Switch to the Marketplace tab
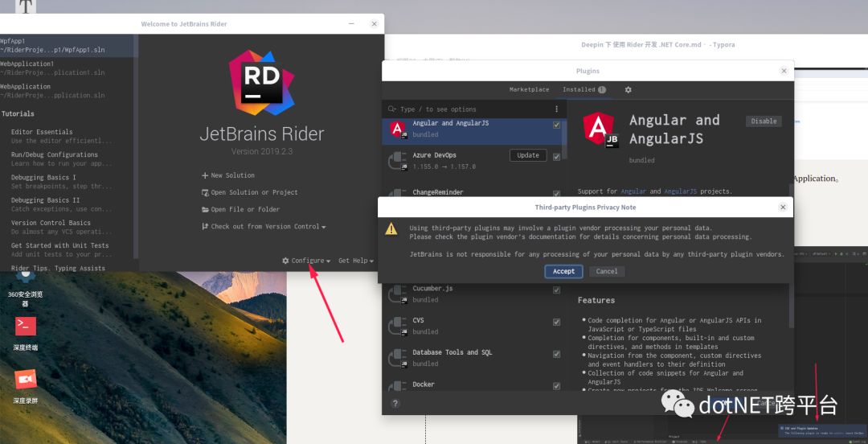The image size is (868, 444). pos(529,89)
